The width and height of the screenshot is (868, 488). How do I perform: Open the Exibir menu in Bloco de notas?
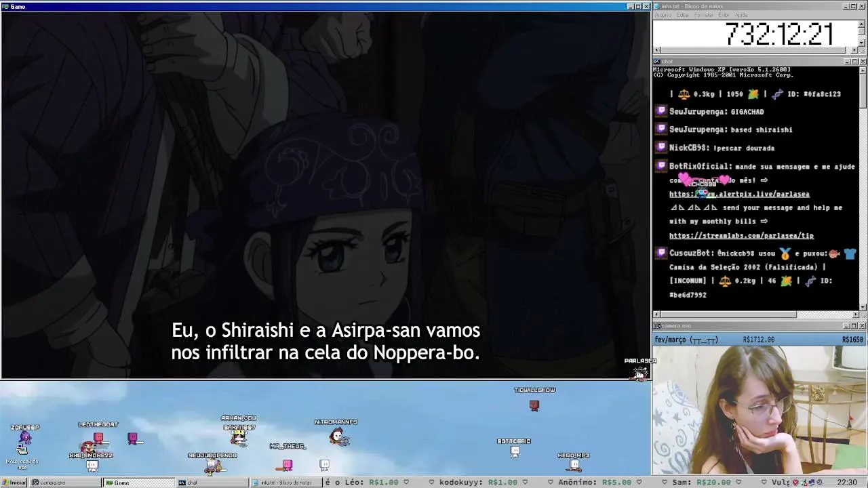[x=724, y=15]
